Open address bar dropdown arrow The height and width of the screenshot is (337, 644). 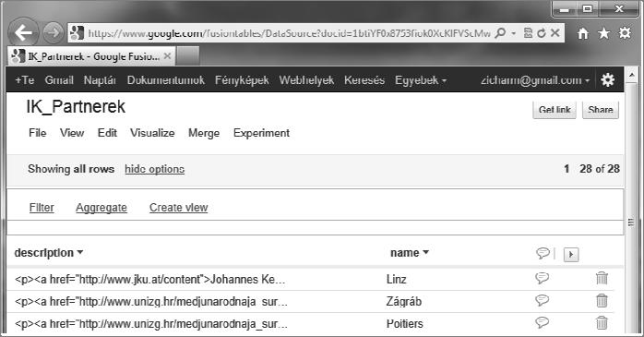[513, 33]
